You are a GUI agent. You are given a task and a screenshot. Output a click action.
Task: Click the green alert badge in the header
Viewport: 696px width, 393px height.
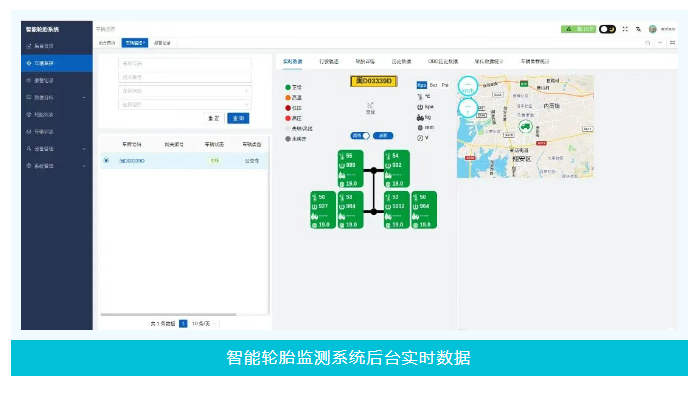(578, 29)
